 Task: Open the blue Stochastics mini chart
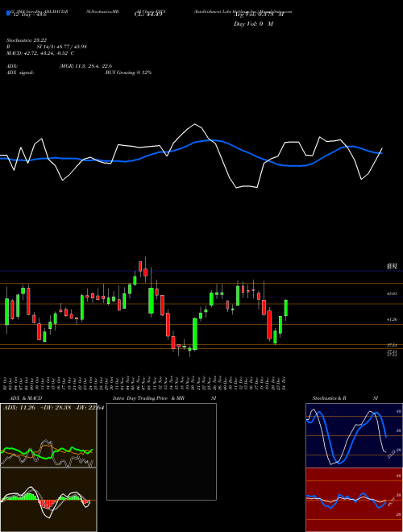click(x=354, y=435)
